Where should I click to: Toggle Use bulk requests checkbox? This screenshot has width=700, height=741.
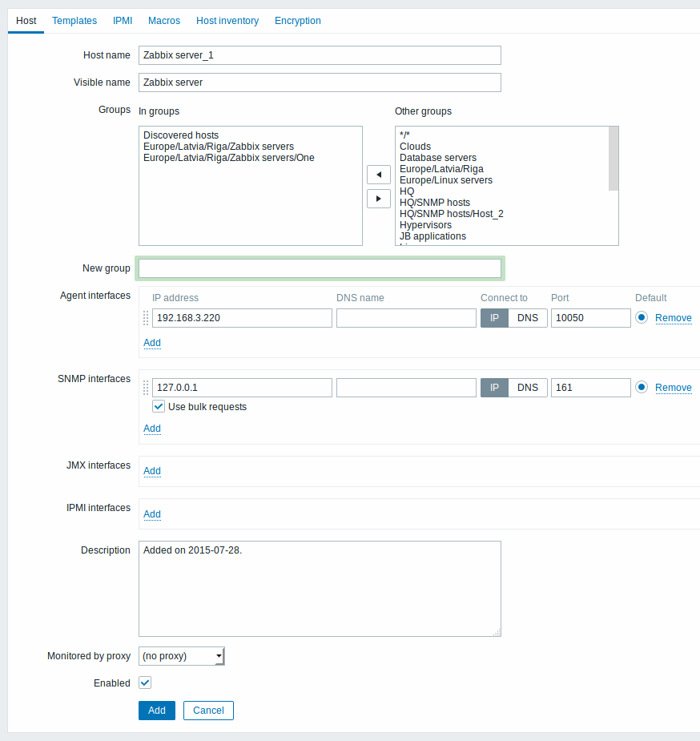click(159, 406)
